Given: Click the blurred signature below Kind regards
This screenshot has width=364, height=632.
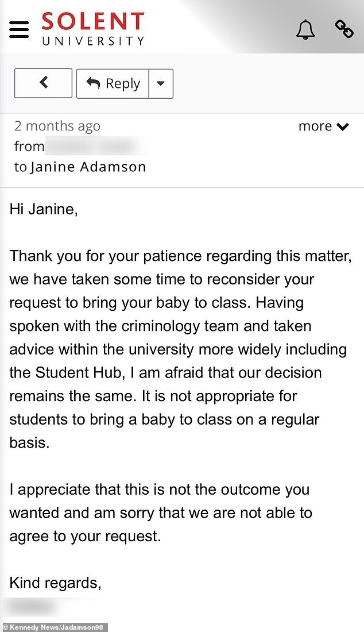Looking at the screenshot, I should pos(34,606).
